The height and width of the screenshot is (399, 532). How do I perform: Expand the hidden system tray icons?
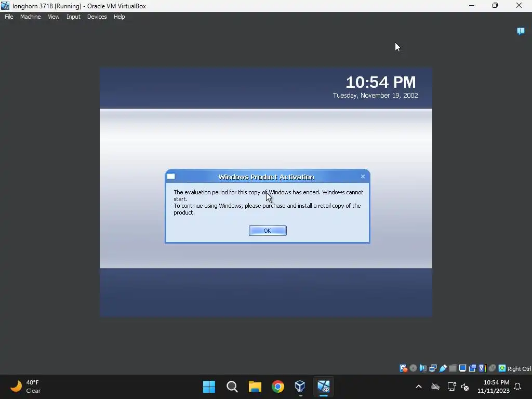click(x=419, y=387)
